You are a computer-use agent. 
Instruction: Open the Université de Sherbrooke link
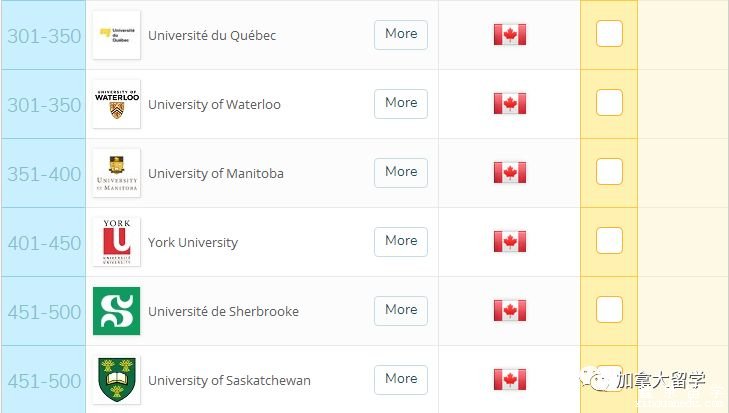[223, 311]
